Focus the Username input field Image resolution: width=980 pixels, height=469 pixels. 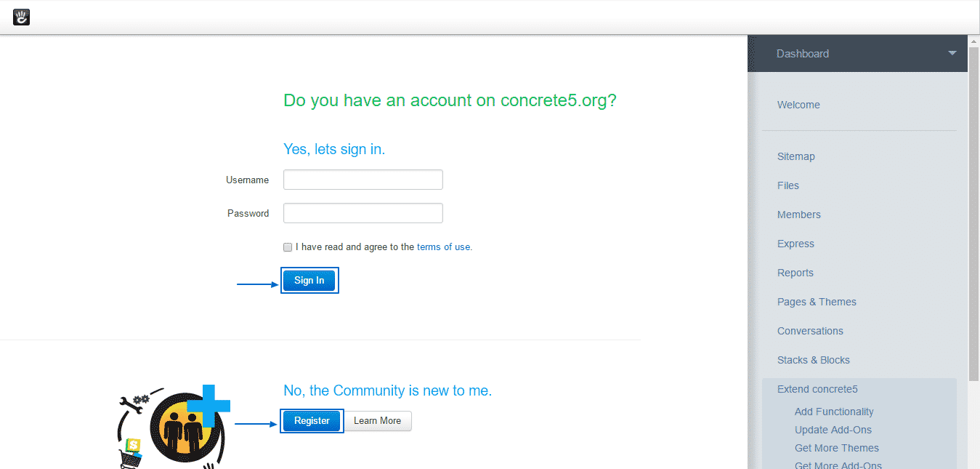pos(363,180)
